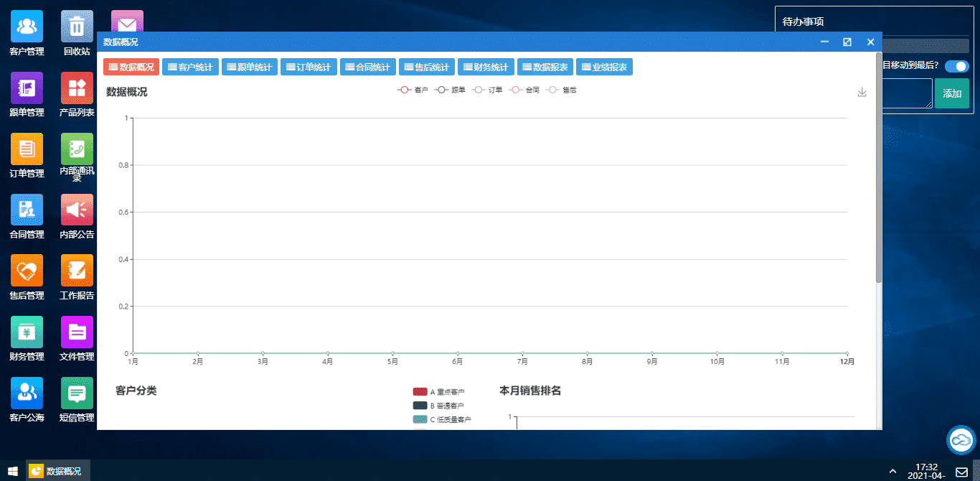Click the 客户分类 section heading
This screenshot has height=481, width=980.
(136, 391)
